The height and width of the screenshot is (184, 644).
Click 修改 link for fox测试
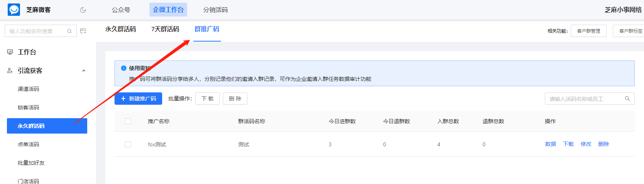(586, 144)
